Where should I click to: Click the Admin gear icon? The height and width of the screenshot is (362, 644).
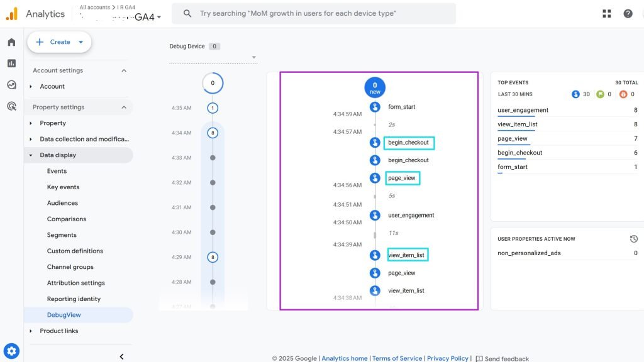click(11, 351)
